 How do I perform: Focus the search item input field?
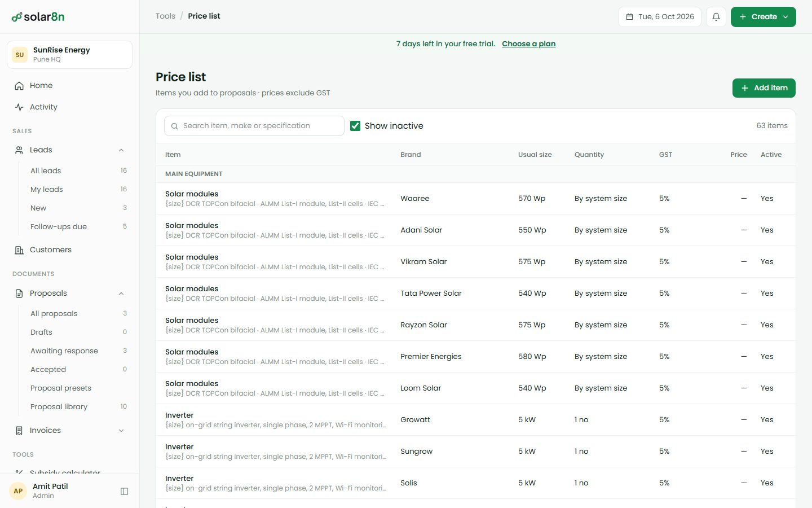point(254,126)
